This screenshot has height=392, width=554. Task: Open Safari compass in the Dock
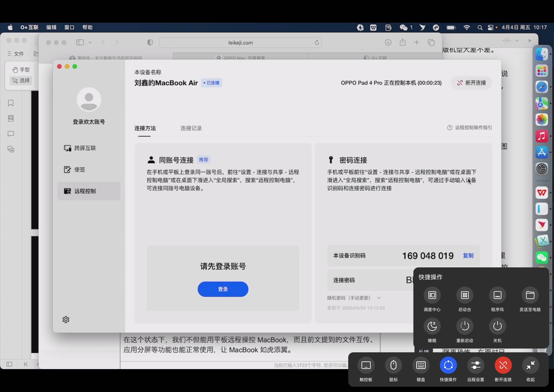coord(542,87)
